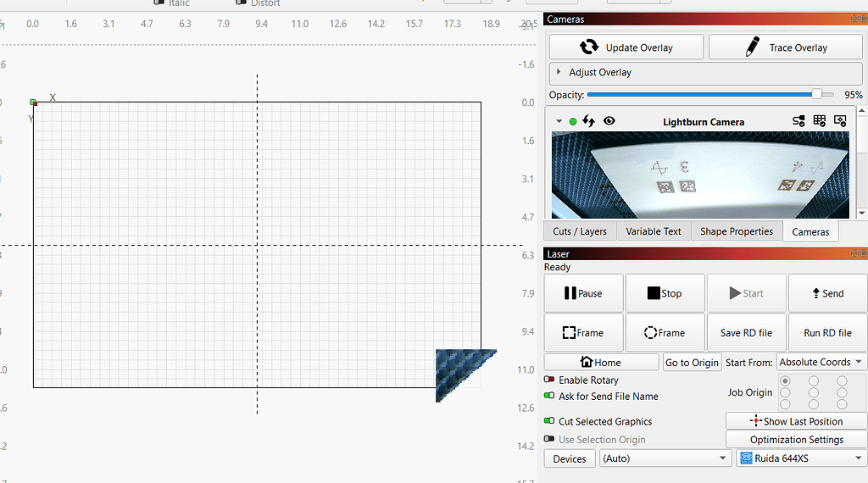
Task: Open Optimization Settings
Action: 796,439
